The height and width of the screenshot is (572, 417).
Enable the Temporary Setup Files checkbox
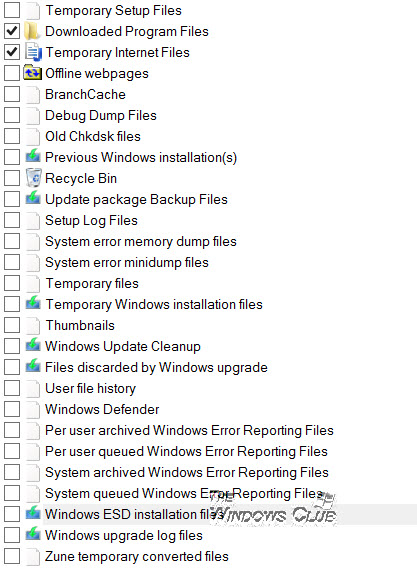pyautogui.click(x=12, y=10)
